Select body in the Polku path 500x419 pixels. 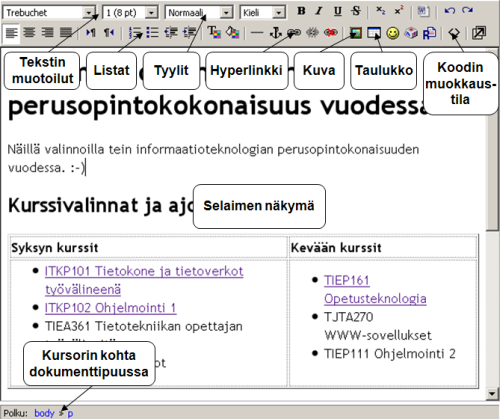click(44, 413)
